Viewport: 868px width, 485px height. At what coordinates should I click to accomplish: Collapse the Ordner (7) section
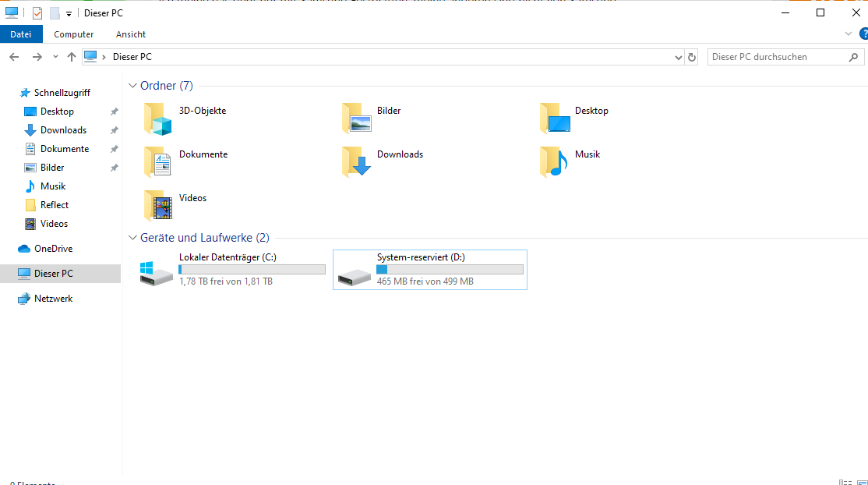click(x=132, y=85)
